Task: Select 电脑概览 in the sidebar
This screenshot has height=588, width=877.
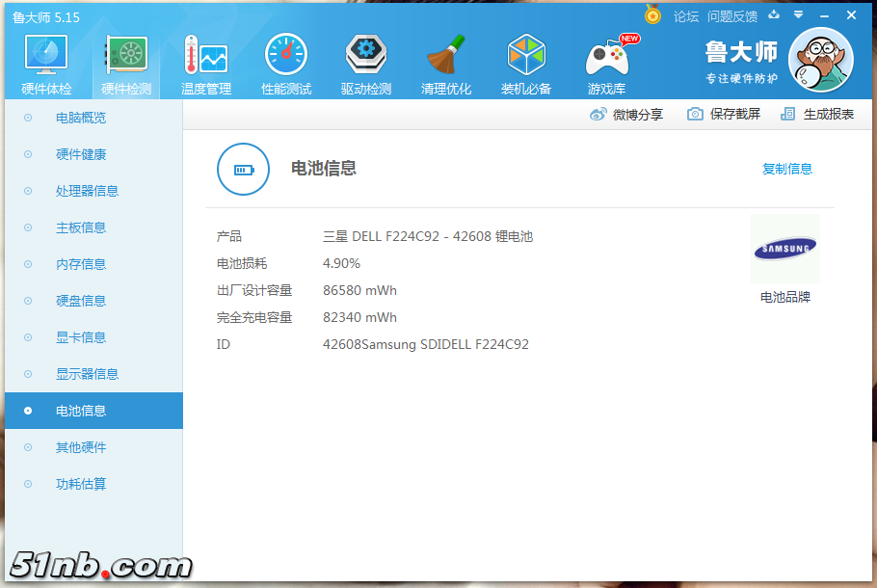Action: click(x=81, y=118)
